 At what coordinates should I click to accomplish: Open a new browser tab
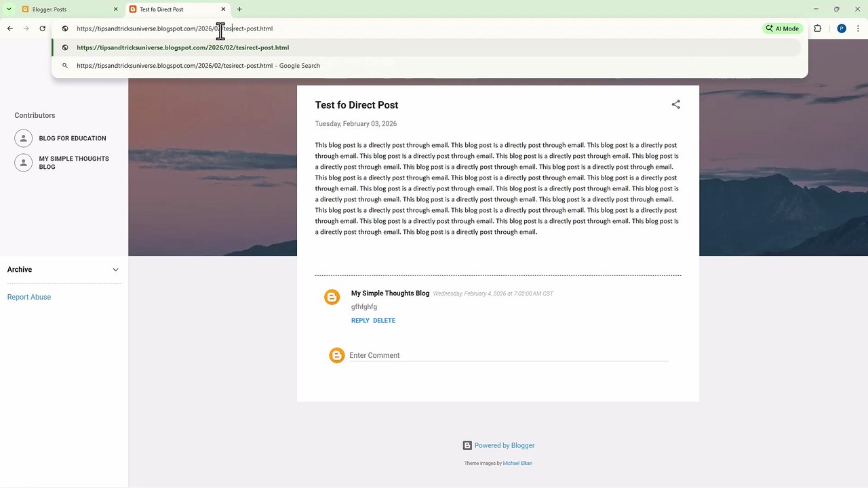point(239,9)
